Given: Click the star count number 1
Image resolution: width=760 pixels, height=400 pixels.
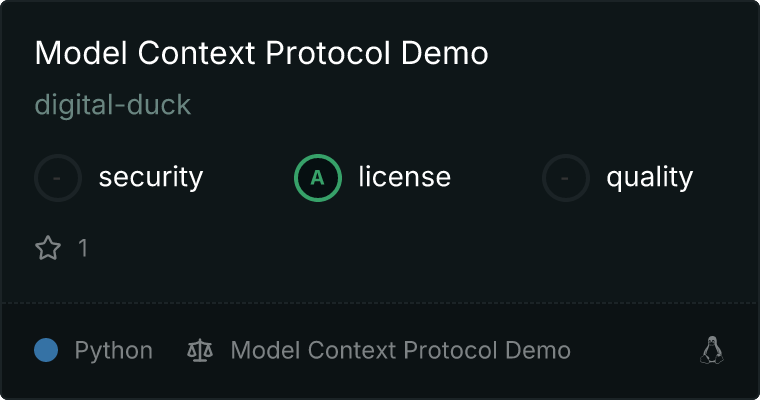Looking at the screenshot, I should [83, 248].
